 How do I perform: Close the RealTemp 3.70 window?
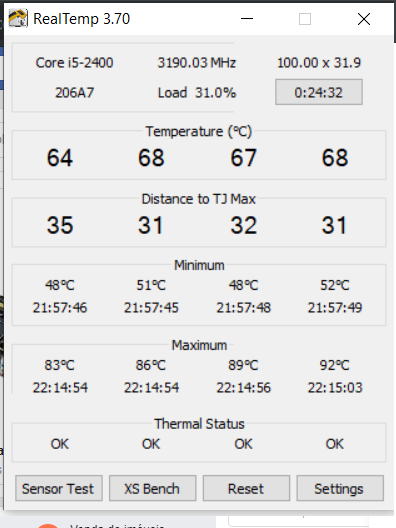click(364, 19)
